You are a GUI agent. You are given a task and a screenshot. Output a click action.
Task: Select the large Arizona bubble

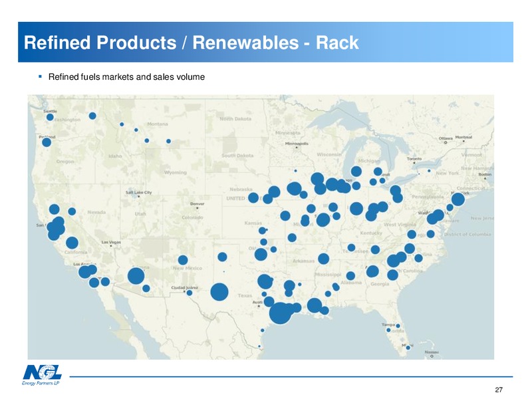coord(136,276)
